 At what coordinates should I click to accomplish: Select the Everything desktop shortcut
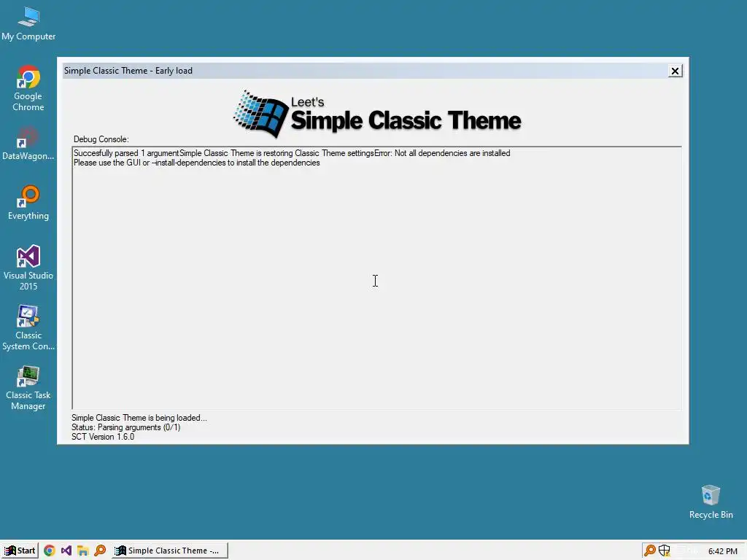point(28,203)
